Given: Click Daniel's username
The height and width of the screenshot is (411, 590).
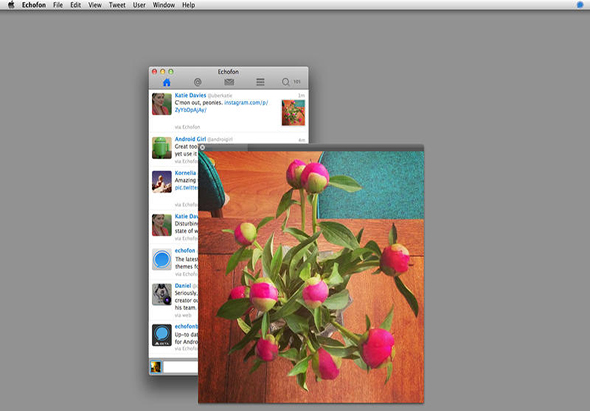Looking at the screenshot, I should tap(183, 286).
